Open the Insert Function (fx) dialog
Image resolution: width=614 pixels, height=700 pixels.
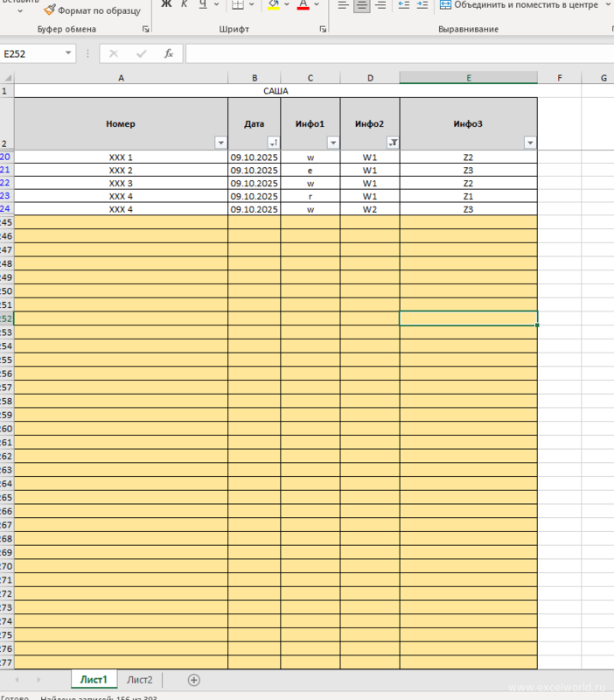(169, 53)
